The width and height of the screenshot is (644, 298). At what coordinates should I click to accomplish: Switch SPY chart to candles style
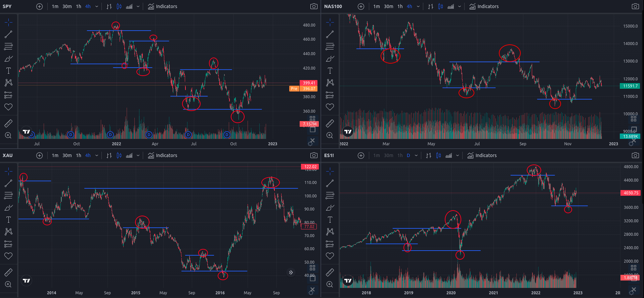pyautogui.click(x=119, y=6)
